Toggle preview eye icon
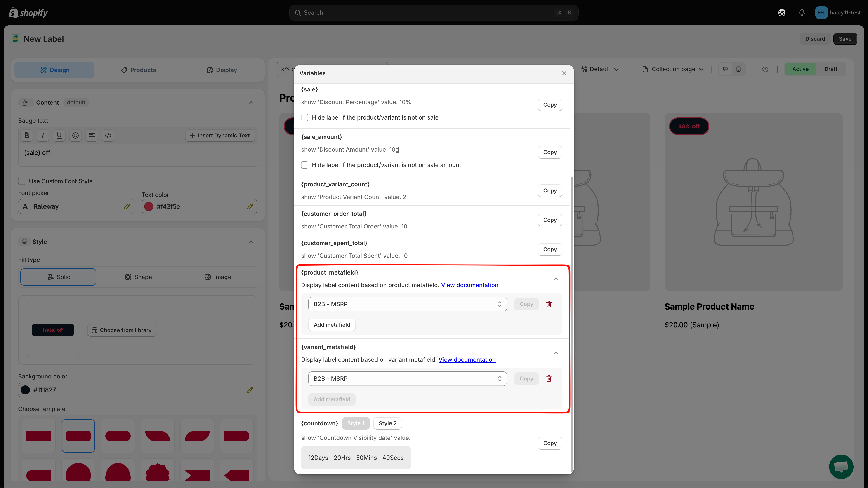Screen dimensions: 868x488 765,69
